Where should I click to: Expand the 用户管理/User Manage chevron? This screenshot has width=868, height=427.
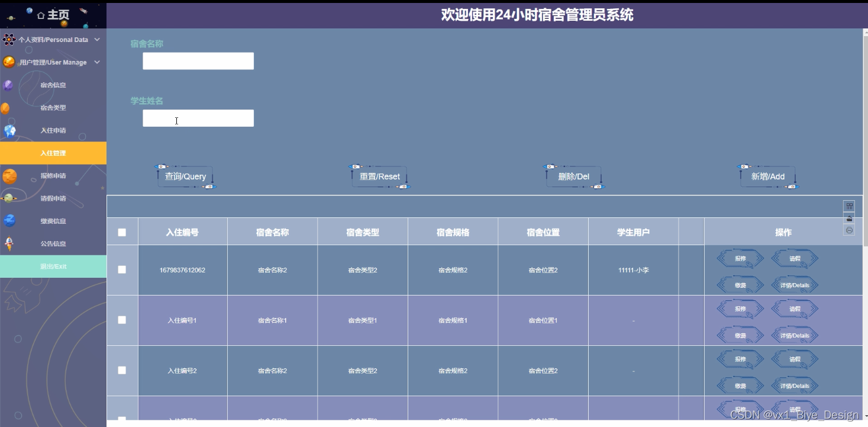pyautogui.click(x=97, y=62)
